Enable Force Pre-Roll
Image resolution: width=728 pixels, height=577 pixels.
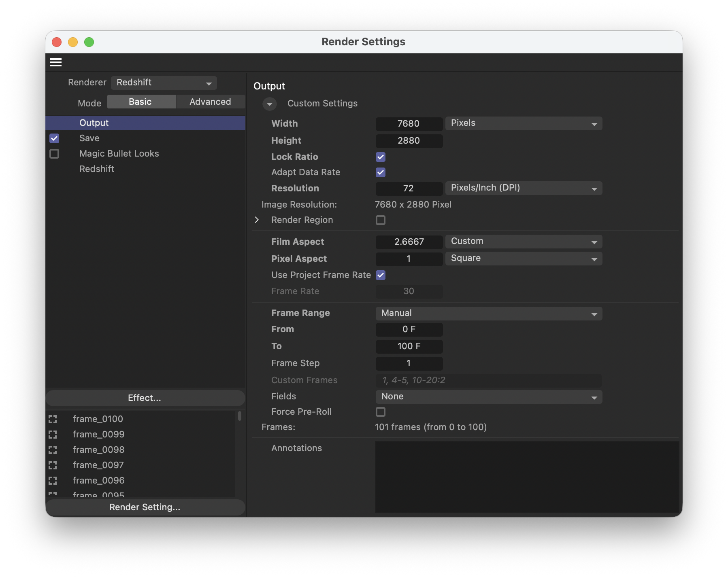click(x=380, y=412)
